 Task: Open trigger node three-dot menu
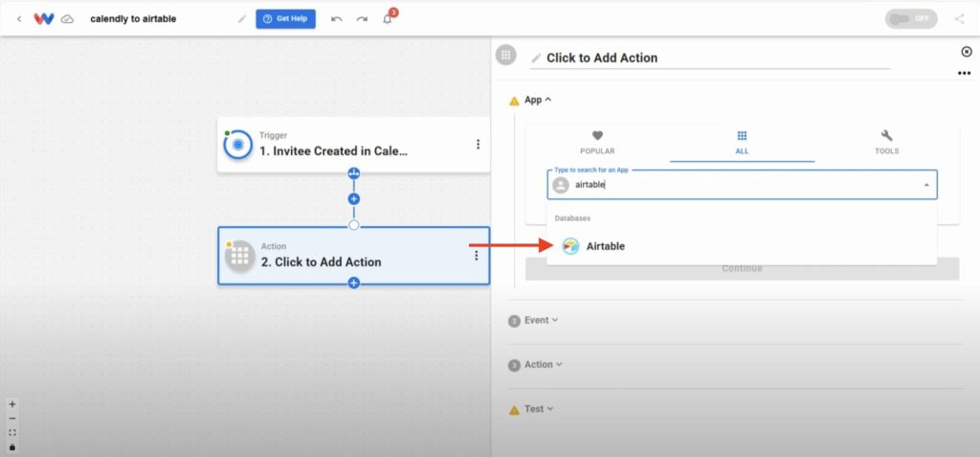478,145
